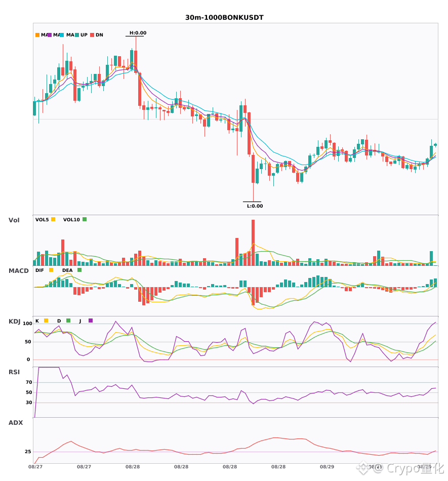Click the green D legend swatch
Screen dimensions: 448x481
[68, 320]
